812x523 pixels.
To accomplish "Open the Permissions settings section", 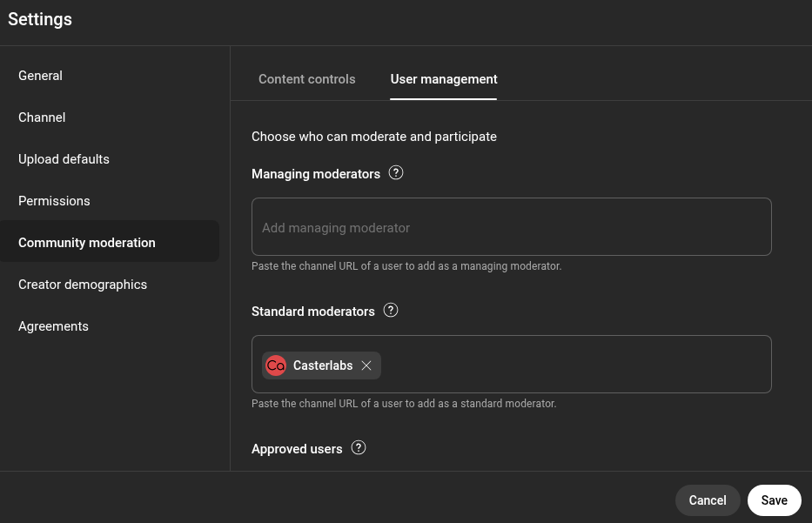I will click(x=54, y=201).
